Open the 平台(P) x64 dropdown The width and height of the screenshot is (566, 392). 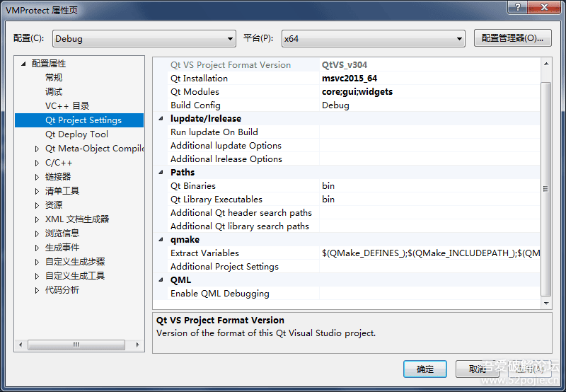374,39
